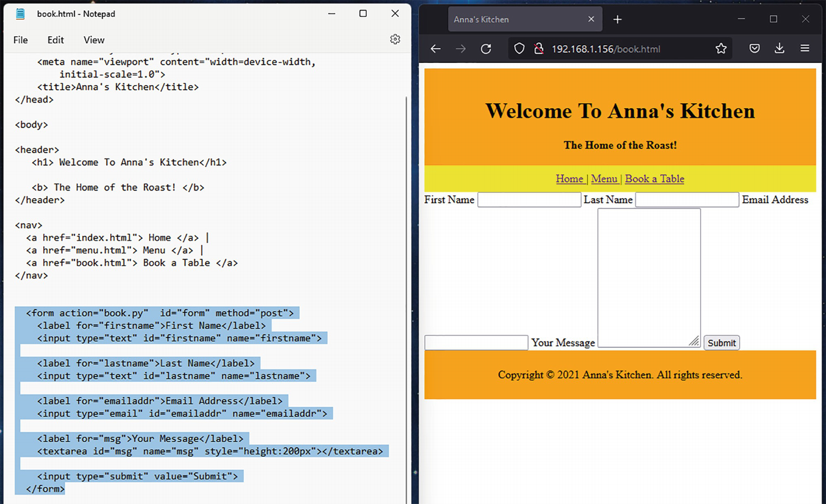Open the Notepad Edit menu

(55, 40)
